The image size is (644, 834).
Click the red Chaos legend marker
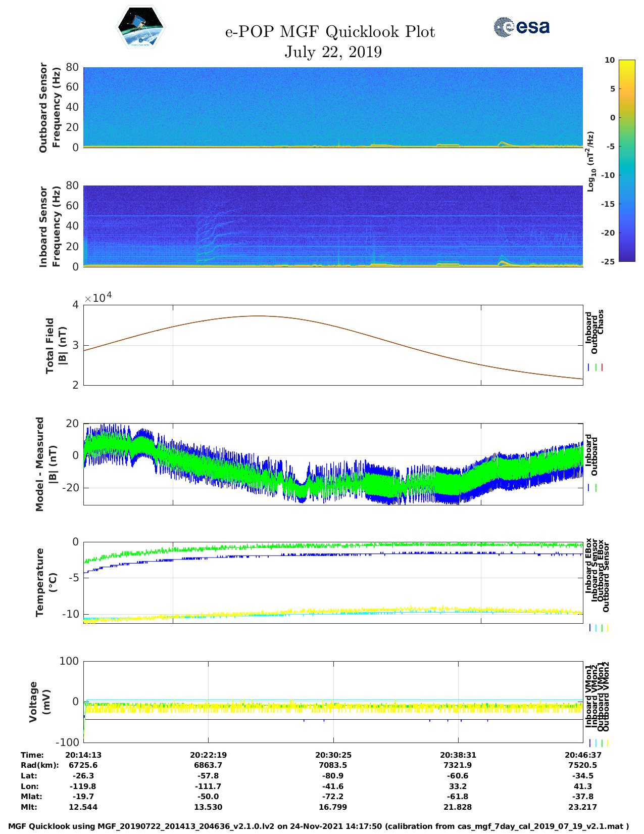[602, 367]
